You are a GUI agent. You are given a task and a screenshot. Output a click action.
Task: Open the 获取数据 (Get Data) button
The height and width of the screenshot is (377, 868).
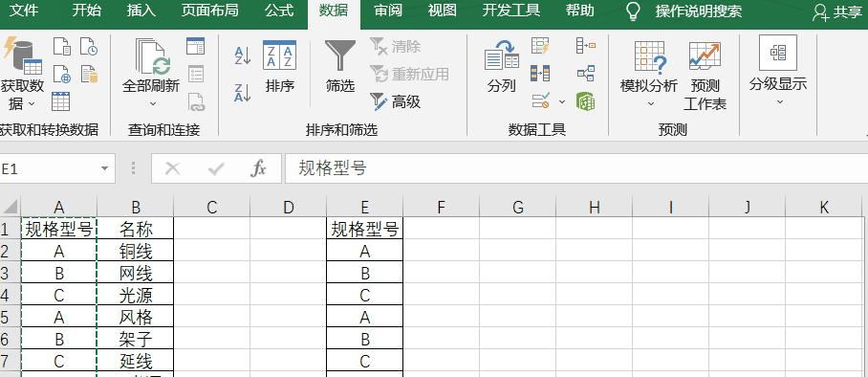(x=22, y=72)
